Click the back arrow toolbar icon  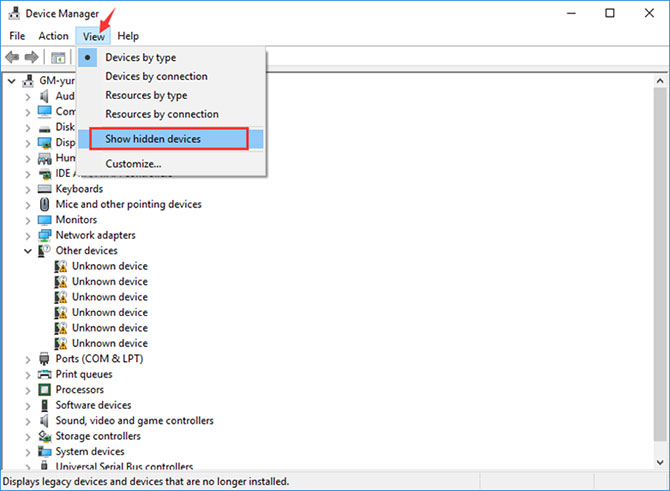click(12, 56)
